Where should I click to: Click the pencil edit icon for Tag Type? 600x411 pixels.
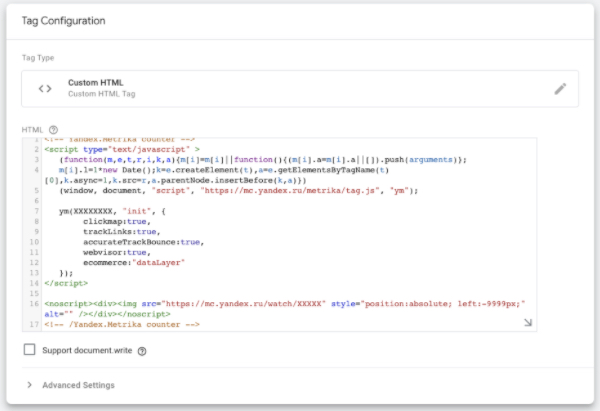coord(560,89)
